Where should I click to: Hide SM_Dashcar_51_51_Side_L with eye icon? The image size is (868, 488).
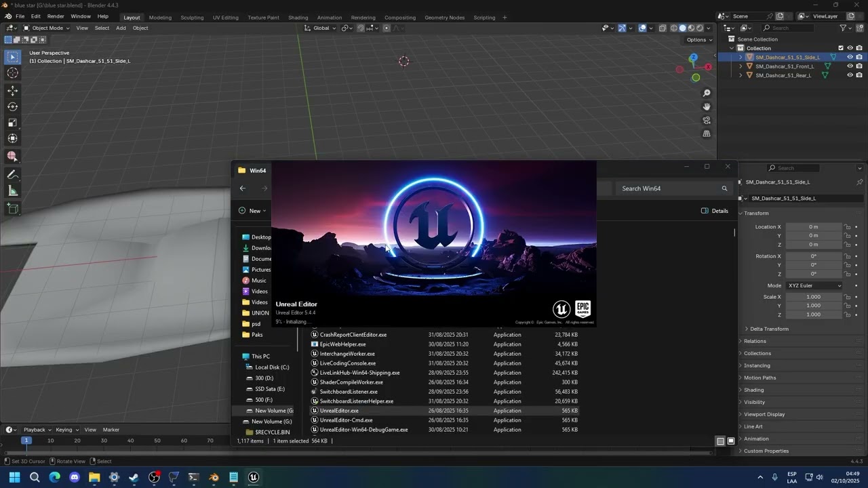click(850, 57)
